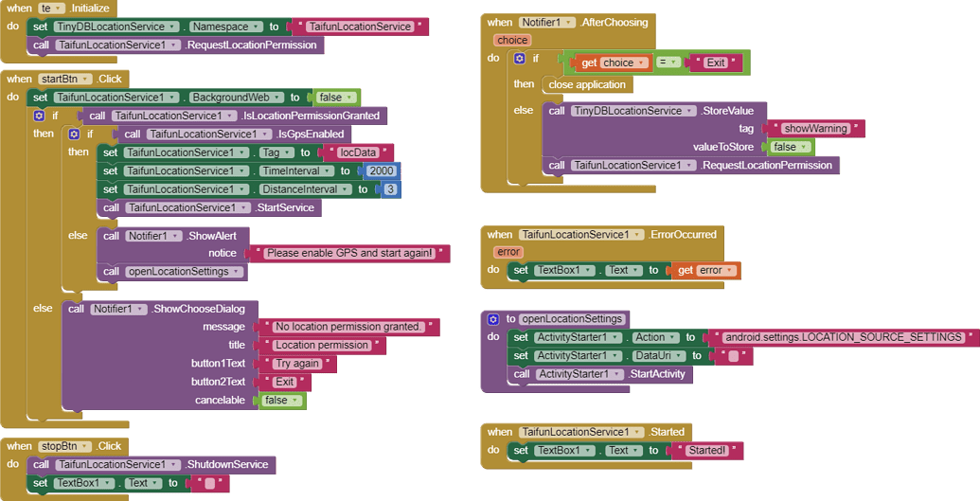Open the equals operator dropdown
Image resolution: width=980 pixels, height=501 pixels.
coord(668,63)
